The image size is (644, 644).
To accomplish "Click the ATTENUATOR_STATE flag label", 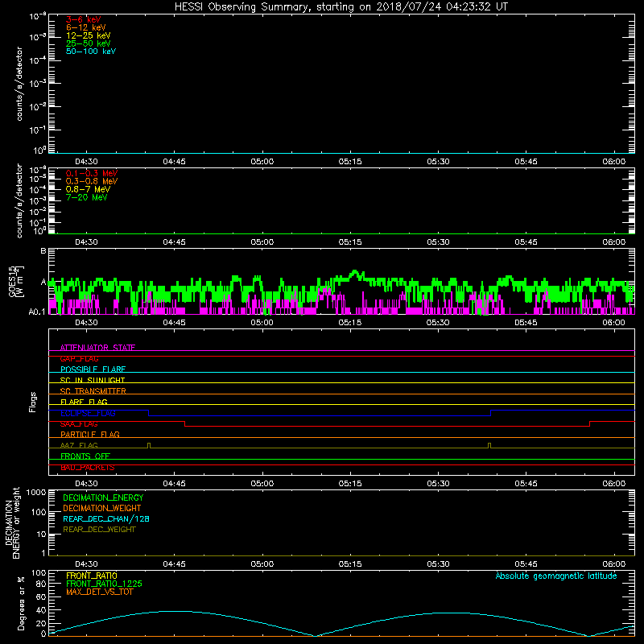I will click(x=97, y=348).
